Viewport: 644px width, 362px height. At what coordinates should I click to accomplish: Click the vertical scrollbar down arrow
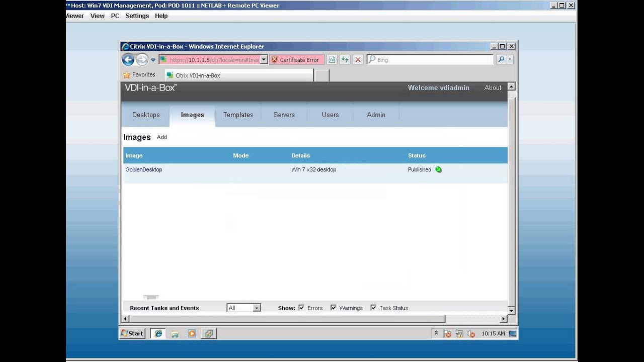512,310
